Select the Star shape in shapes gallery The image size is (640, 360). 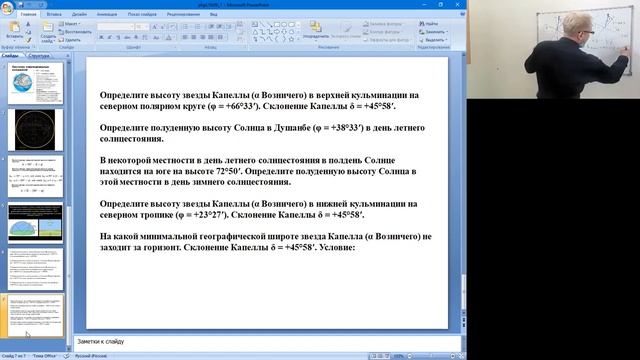[x=291, y=39]
